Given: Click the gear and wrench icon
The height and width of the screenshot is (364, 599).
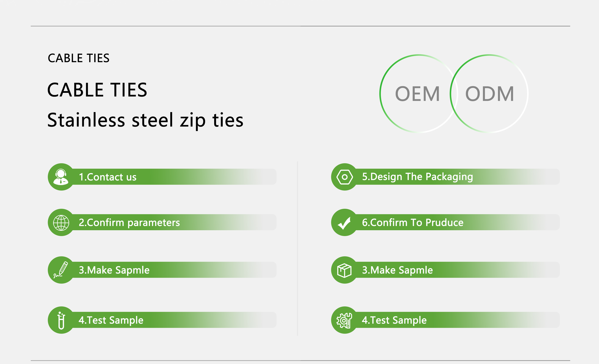Looking at the screenshot, I should [344, 321].
